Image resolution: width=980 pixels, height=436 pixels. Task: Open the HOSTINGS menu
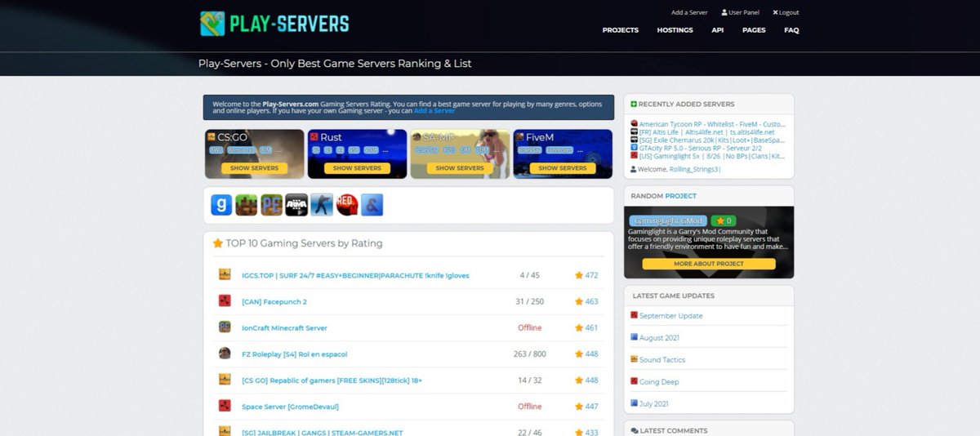pyautogui.click(x=675, y=30)
